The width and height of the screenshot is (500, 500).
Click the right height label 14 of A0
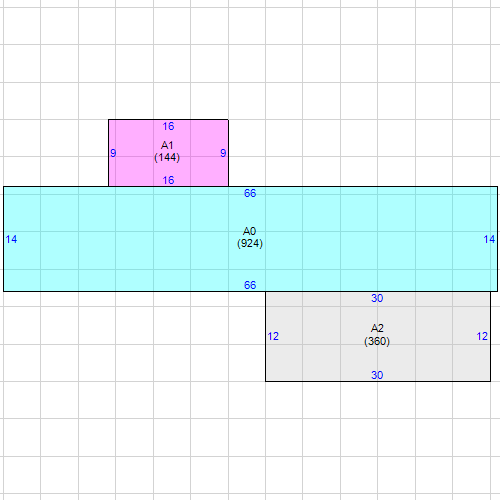489,239
